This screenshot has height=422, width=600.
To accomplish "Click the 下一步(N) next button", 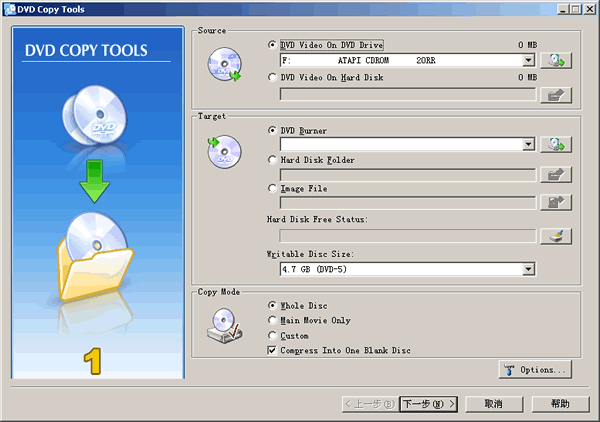I will pyautogui.click(x=429, y=404).
